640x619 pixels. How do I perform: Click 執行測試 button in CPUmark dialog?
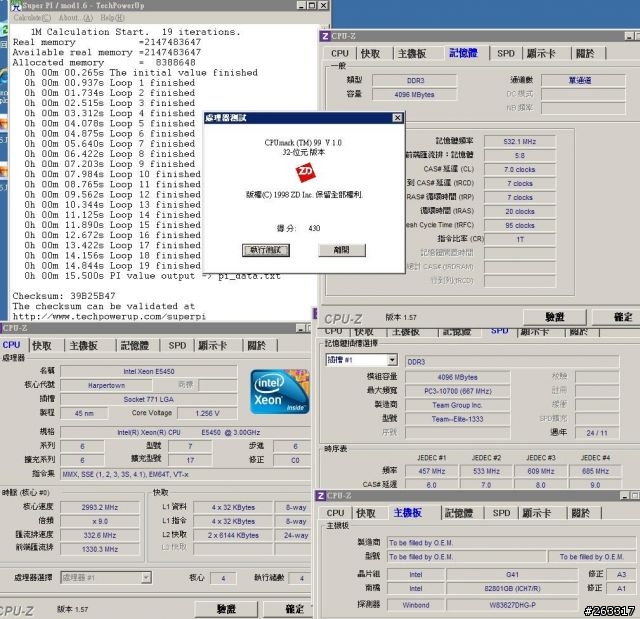pyautogui.click(x=266, y=250)
